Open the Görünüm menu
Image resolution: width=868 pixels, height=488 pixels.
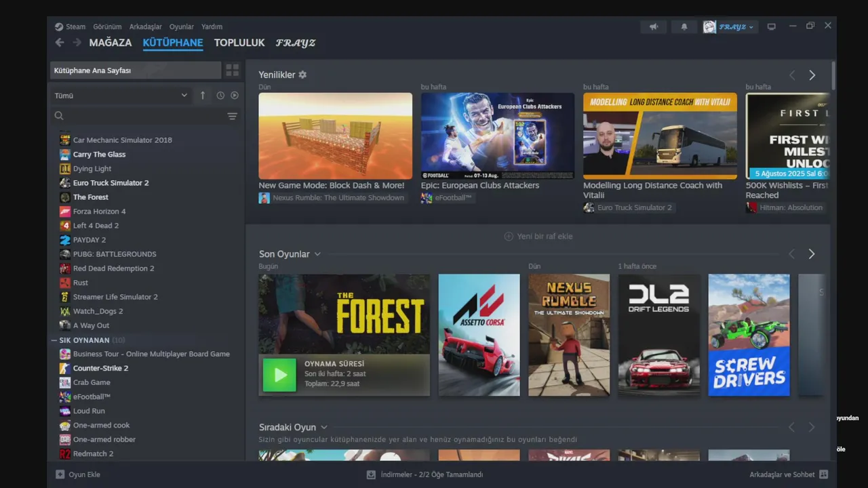tap(107, 26)
